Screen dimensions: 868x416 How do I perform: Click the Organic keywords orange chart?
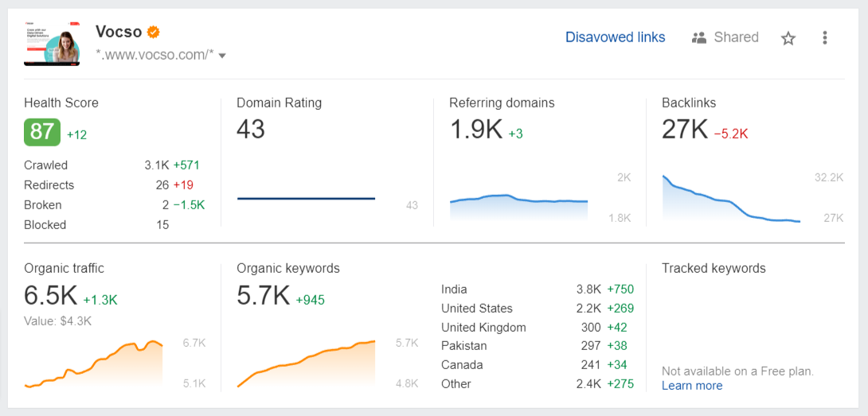click(x=306, y=364)
